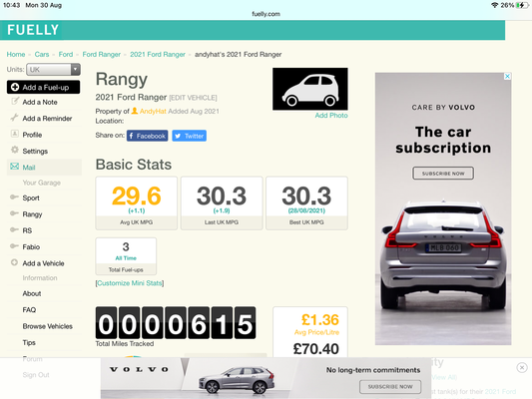Viewport: 532px width, 399px height.
Task: Open Browse Vehicles
Action: pos(48,326)
